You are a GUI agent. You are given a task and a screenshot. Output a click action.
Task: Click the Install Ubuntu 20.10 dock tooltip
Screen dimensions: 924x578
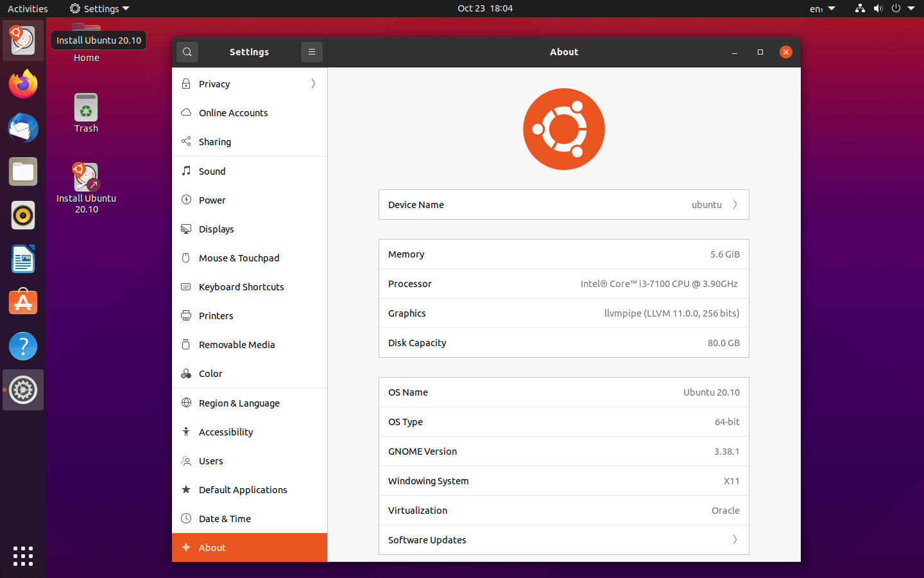coord(99,40)
